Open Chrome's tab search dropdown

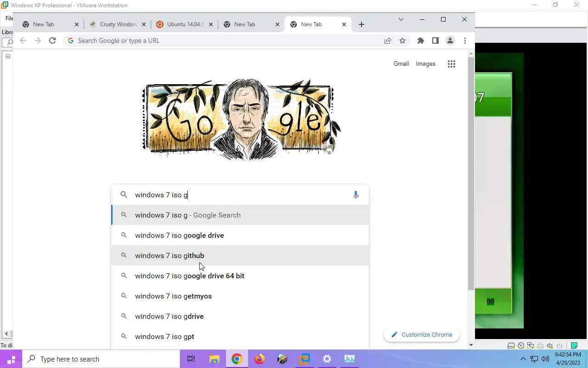(401, 19)
